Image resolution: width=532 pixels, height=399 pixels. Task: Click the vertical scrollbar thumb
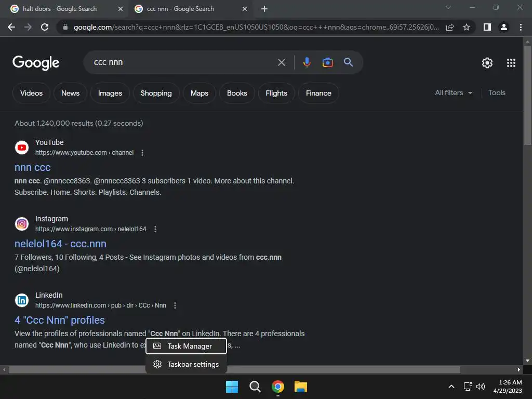tap(527, 95)
